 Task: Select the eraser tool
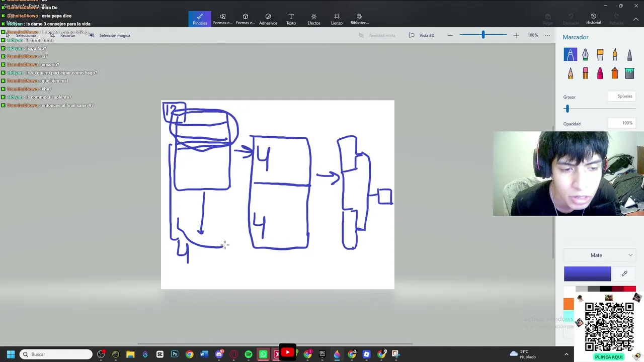(x=585, y=73)
